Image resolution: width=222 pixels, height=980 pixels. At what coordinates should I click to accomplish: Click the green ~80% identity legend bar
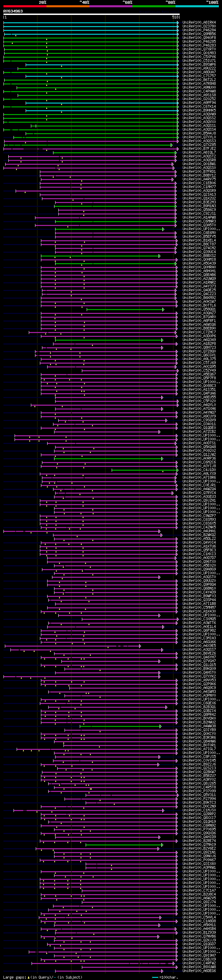pyautogui.click(x=154, y=6)
